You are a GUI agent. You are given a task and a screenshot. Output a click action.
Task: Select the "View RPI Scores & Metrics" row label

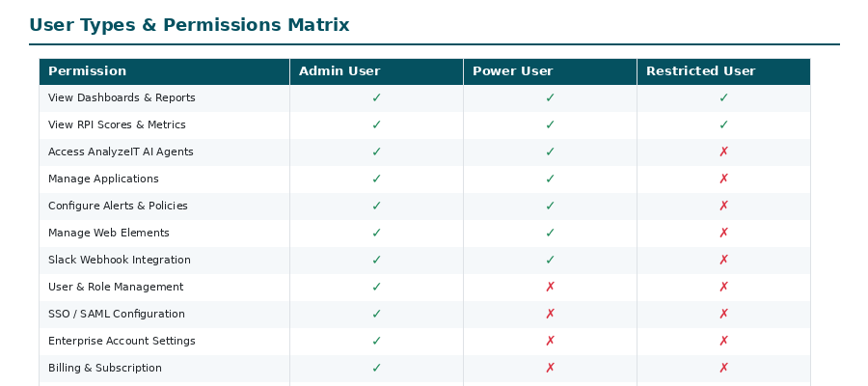coord(117,124)
